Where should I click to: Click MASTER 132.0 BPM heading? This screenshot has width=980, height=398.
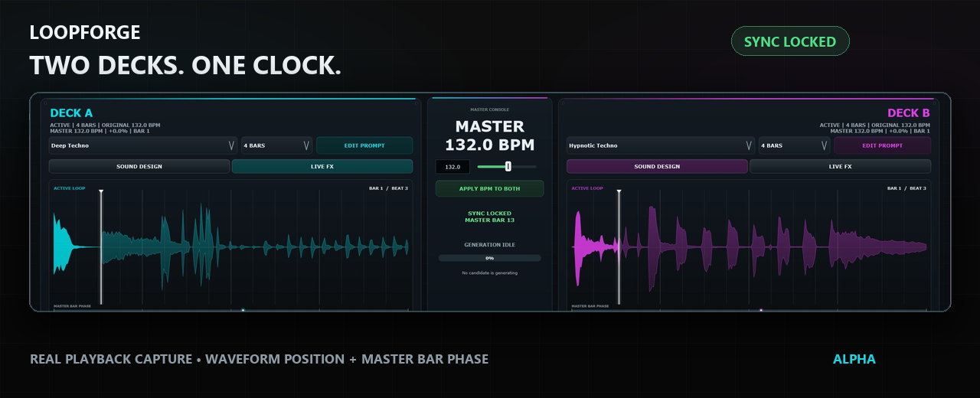(x=490, y=135)
